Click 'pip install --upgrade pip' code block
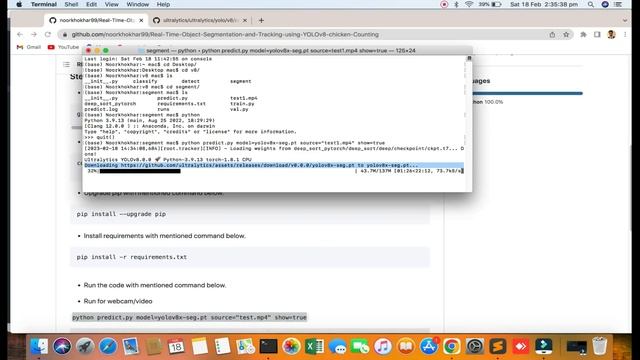Viewport: 640px width, 360px height. click(250, 214)
